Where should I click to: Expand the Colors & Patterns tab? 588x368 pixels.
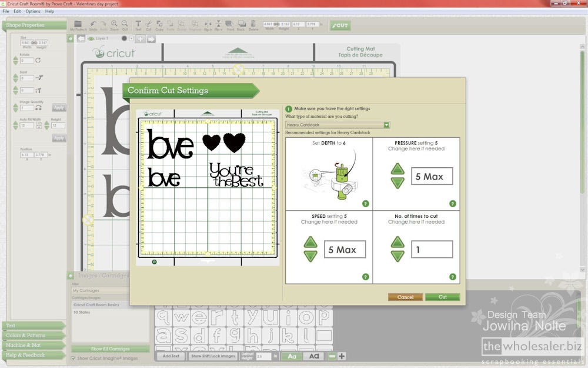33,336
